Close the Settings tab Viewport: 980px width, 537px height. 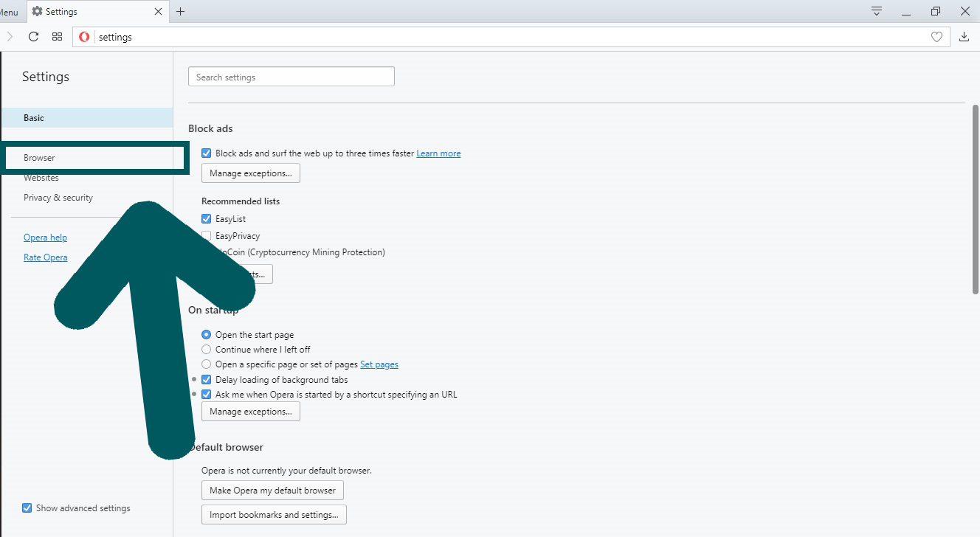coord(158,12)
